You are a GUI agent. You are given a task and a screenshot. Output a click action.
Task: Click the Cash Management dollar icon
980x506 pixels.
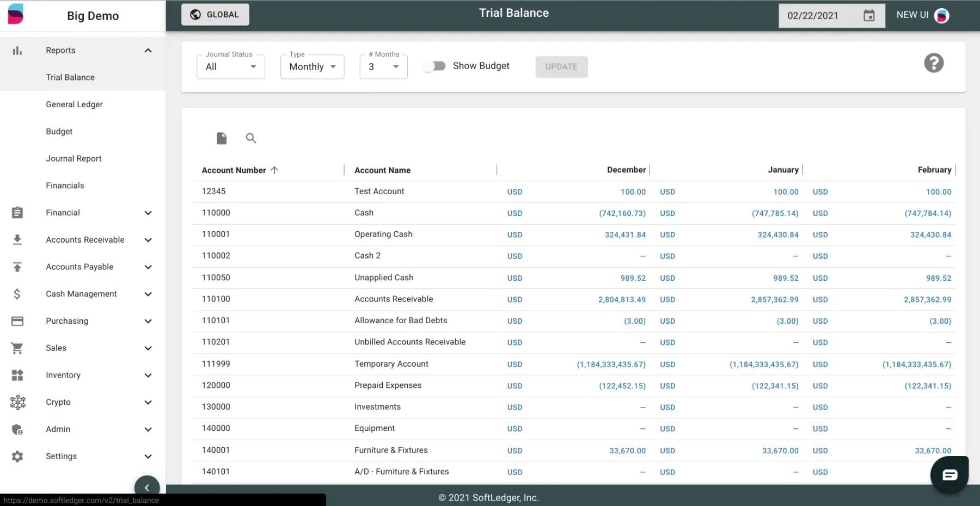coord(17,294)
